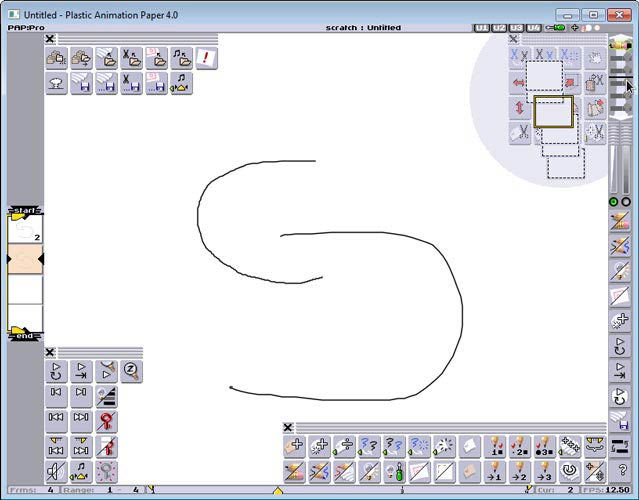Select frame 2 thumbnail in the timeline strip
The image size is (639, 500).
point(25,230)
